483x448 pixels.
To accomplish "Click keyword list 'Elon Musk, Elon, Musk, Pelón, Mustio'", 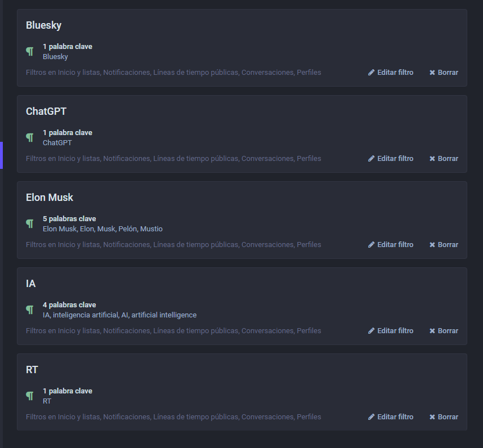I will tap(102, 229).
